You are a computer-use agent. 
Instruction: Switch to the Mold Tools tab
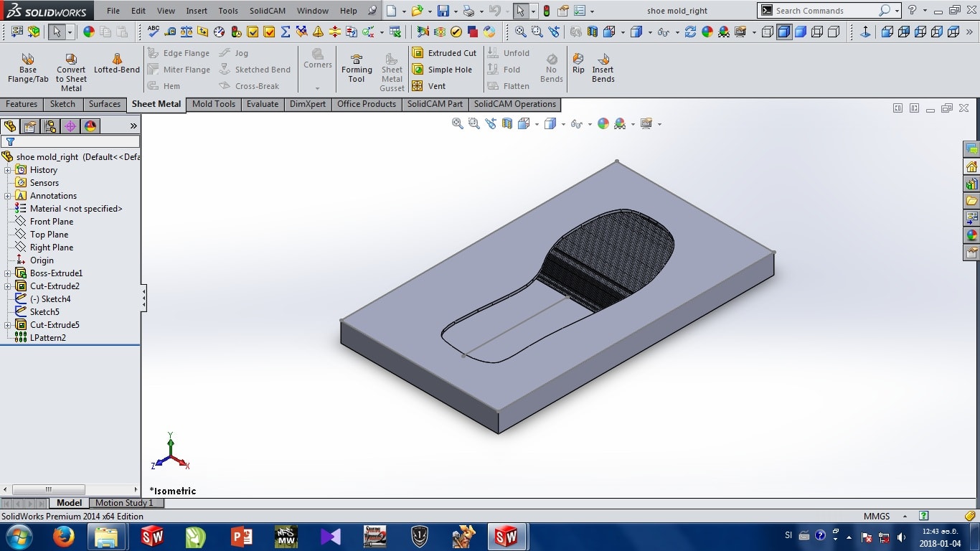[214, 104]
